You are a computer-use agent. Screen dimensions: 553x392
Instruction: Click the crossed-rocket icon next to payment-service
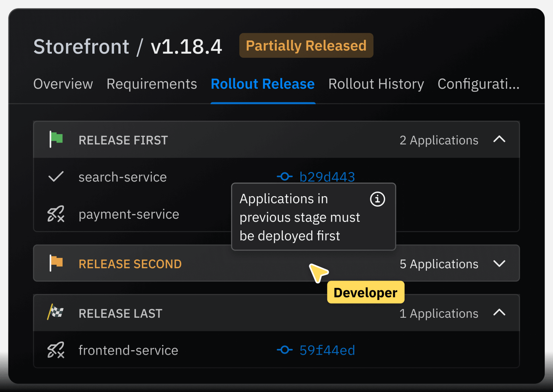coord(56,214)
